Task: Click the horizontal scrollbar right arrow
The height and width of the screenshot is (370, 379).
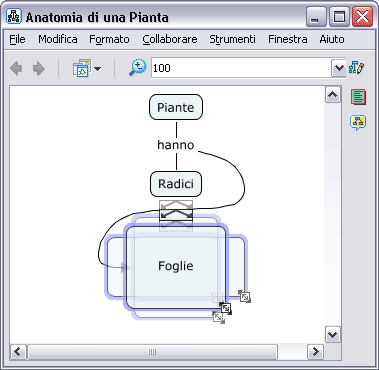Action: [x=315, y=352]
